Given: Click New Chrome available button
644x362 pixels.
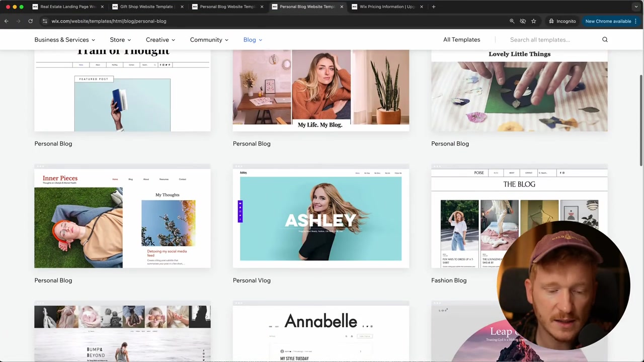Looking at the screenshot, I should click(608, 21).
